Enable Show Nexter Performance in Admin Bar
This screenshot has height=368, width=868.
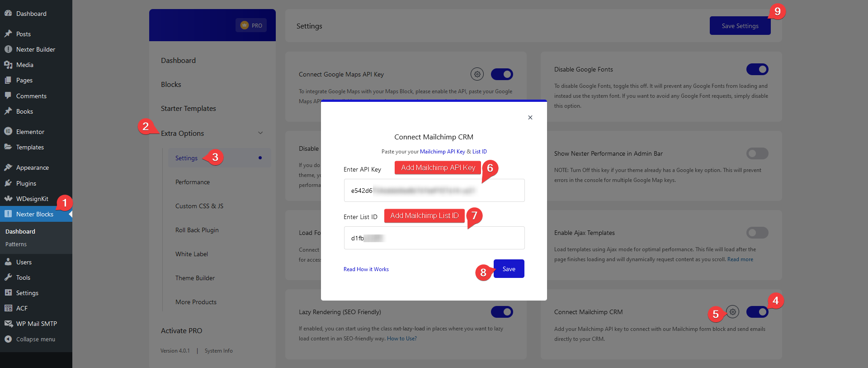757,153
